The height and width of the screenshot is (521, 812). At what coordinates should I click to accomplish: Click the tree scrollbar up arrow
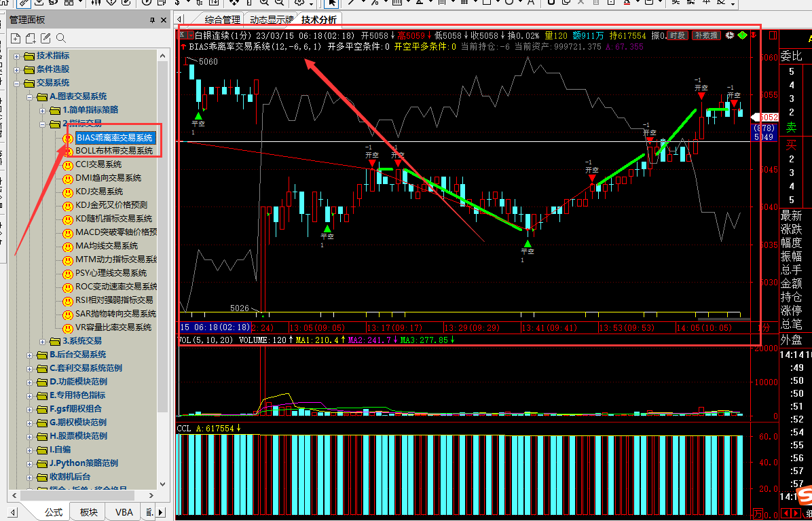[163, 56]
